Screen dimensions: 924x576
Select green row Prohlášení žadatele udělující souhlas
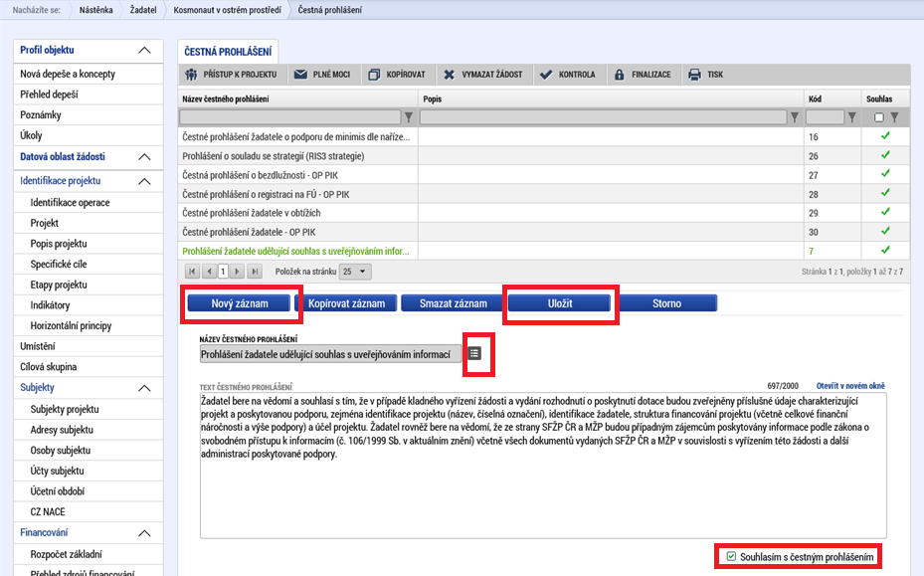click(544, 251)
